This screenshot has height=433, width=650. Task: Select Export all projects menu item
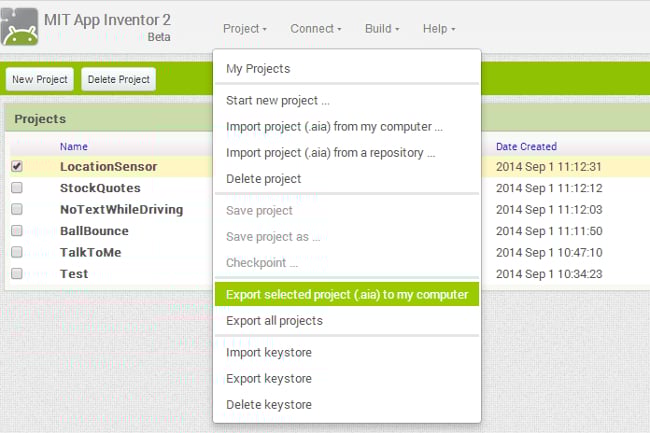pyautogui.click(x=274, y=321)
